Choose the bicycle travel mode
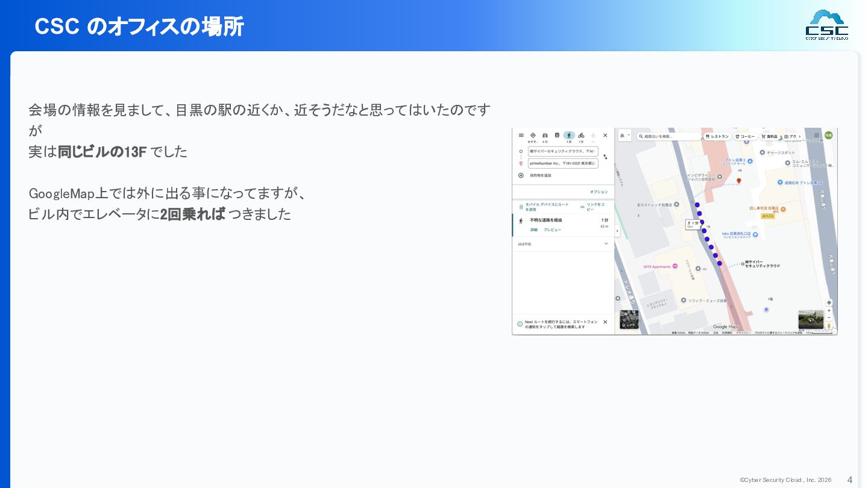This screenshot has width=868, height=488. click(x=581, y=136)
